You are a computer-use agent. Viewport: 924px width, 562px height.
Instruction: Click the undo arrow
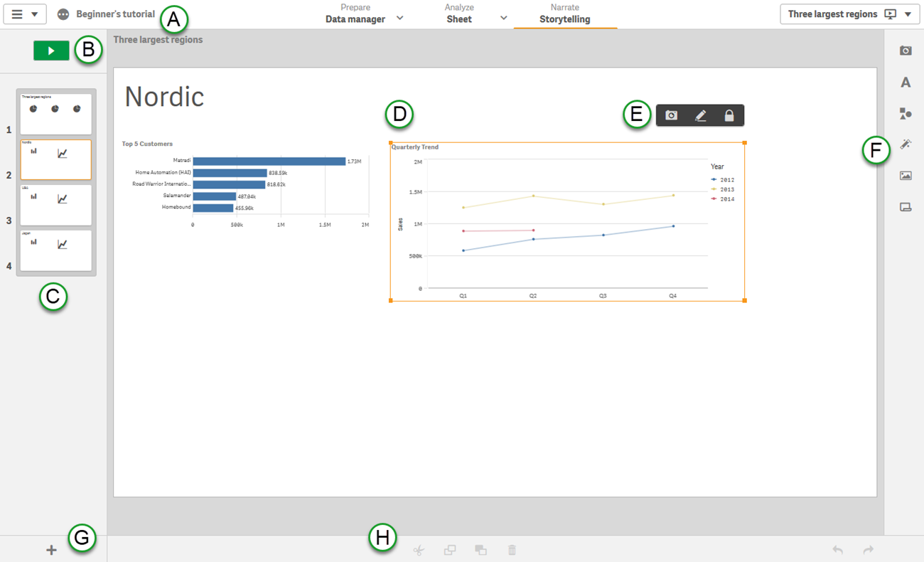838,550
